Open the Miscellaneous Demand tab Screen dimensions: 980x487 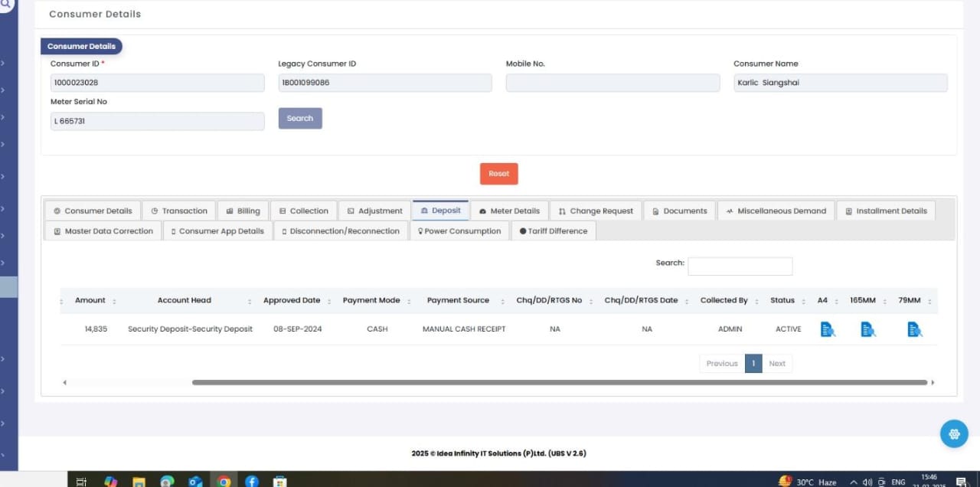[x=776, y=211]
